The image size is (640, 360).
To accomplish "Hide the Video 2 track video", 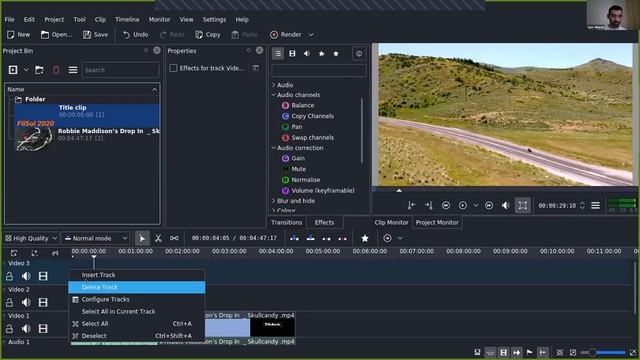I will click(x=43, y=302).
